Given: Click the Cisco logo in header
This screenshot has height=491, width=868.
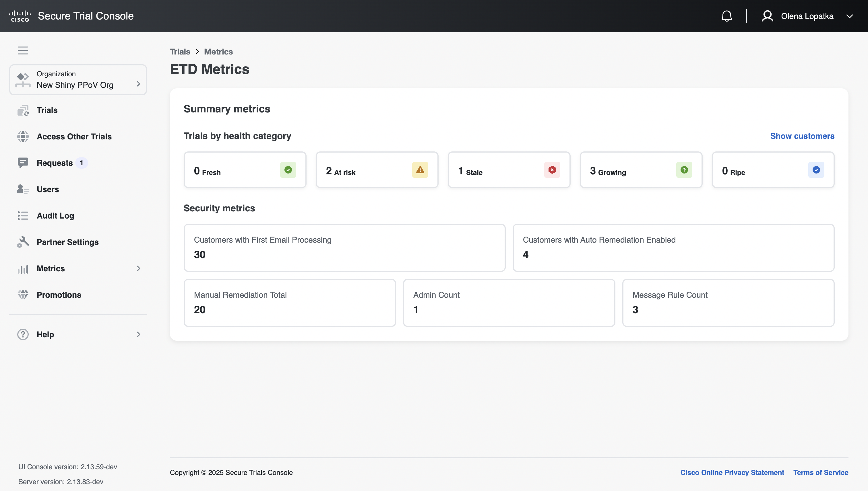Looking at the screenshot, I should 20,16.
